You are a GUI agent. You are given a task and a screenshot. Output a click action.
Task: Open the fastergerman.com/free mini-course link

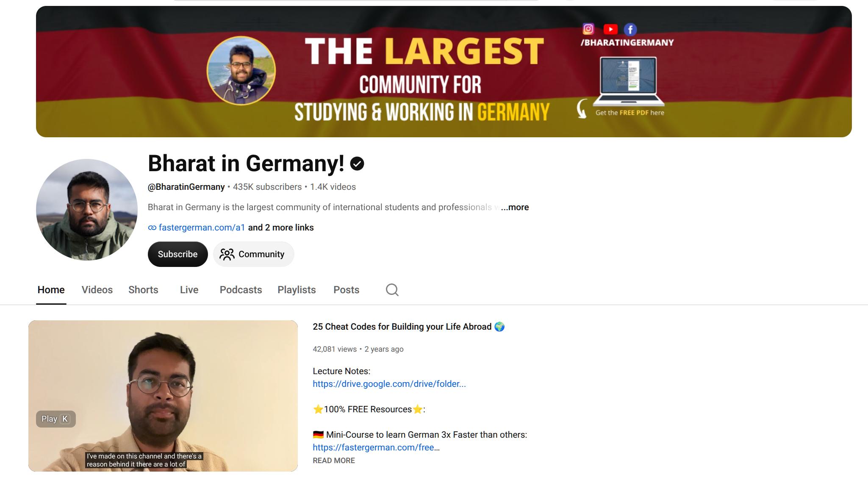(376, 447)
